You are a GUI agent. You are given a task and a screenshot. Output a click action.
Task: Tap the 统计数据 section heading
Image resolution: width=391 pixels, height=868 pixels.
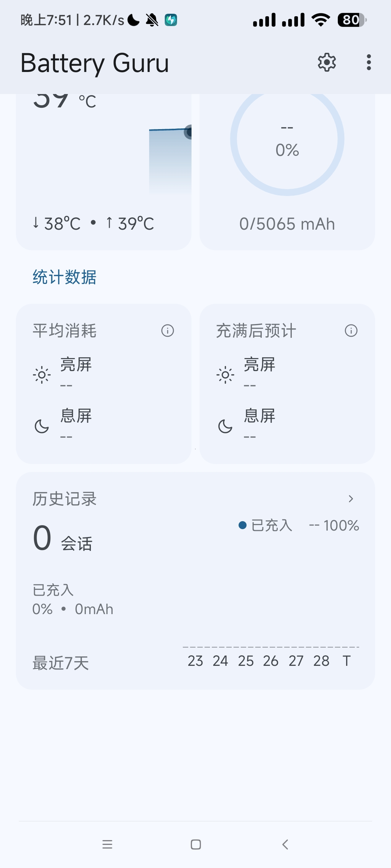[x=64, y=277]
